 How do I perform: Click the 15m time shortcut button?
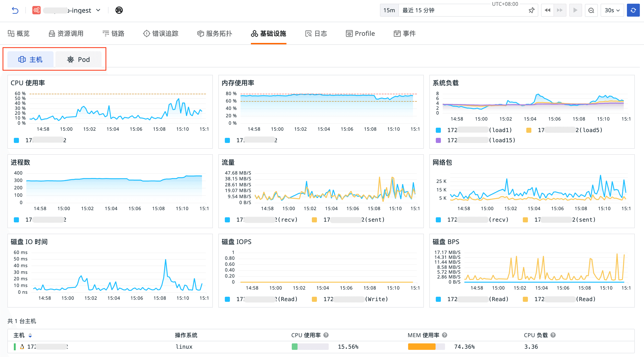389,10
